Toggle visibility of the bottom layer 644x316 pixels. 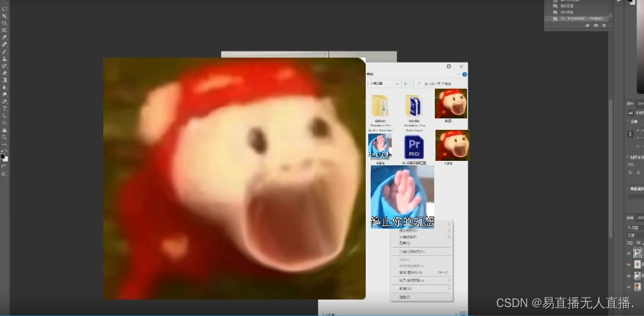pyautogui.click(x=629, y=288)
